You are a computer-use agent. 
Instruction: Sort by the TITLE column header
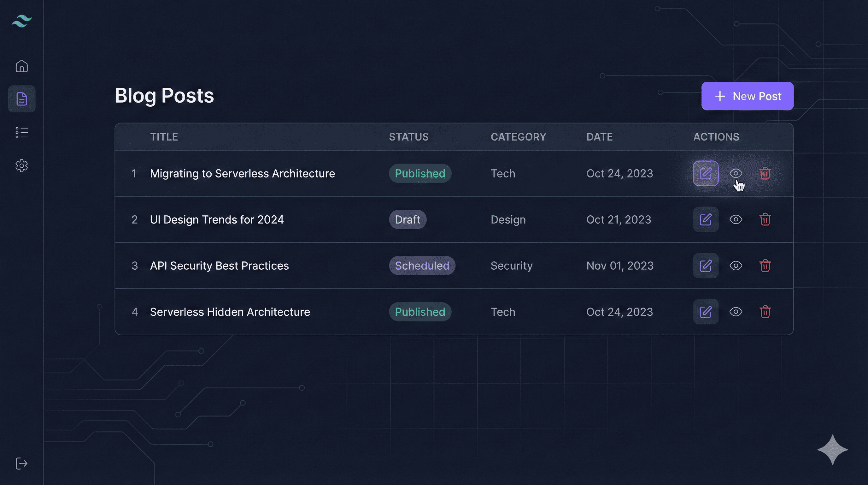164,137
